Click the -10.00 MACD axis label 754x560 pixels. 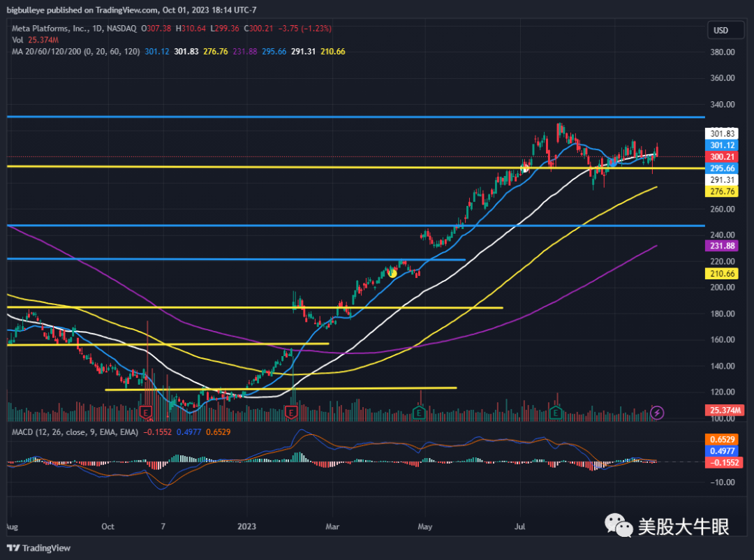tap(723, 482)
